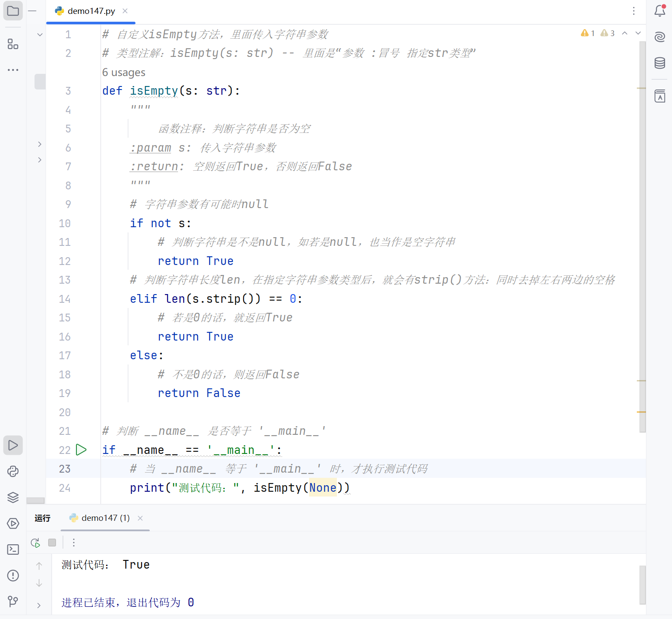Click the weak warning indicator showing 3

coord(607,33)
